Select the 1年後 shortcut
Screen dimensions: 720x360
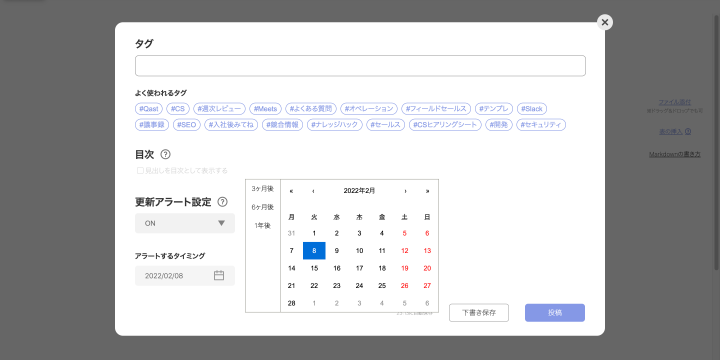coord(263,225)
